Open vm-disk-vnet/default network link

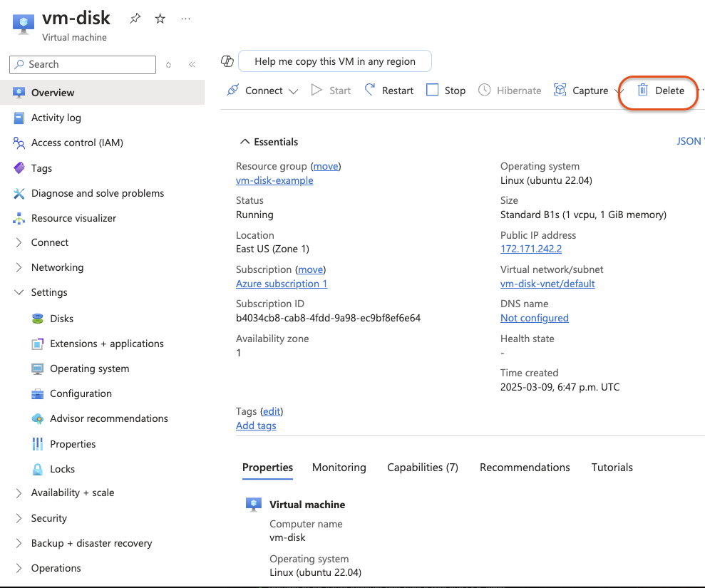coord(547,284)
